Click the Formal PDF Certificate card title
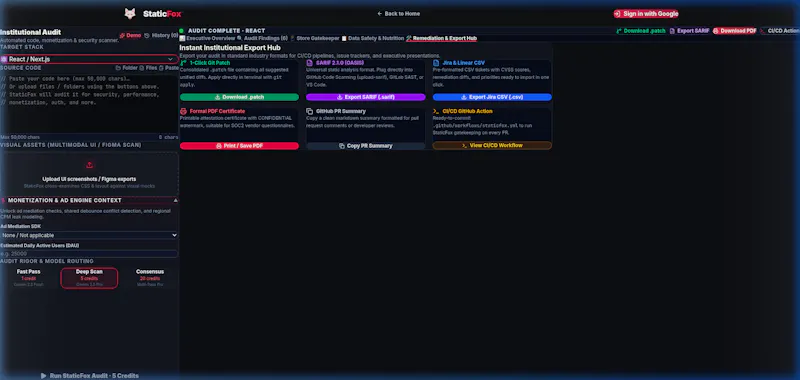800x380 pixels. click(x=217, y=111)
